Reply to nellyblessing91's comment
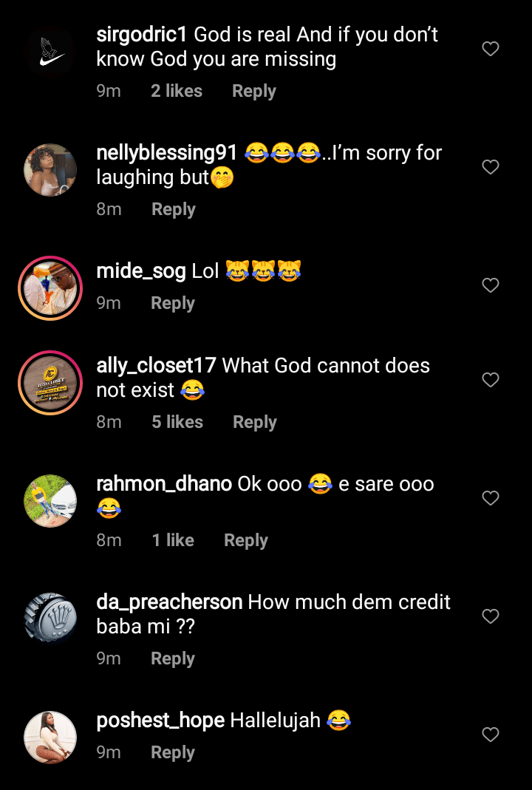 click(x=173, y=210)
